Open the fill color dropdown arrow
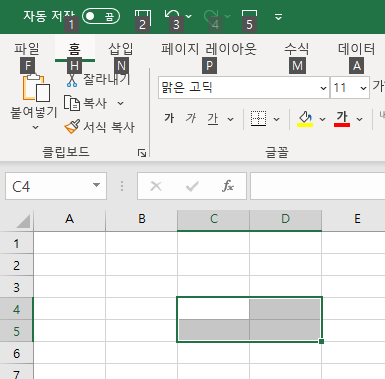Viewport: 385px width, 379px height. click(x=322, y=119)
